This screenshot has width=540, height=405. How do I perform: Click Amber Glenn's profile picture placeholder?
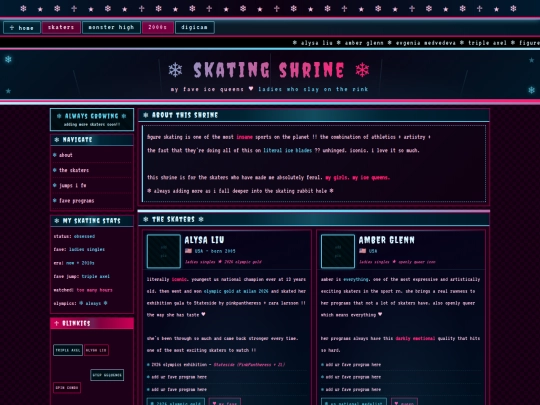click(338, 251)
